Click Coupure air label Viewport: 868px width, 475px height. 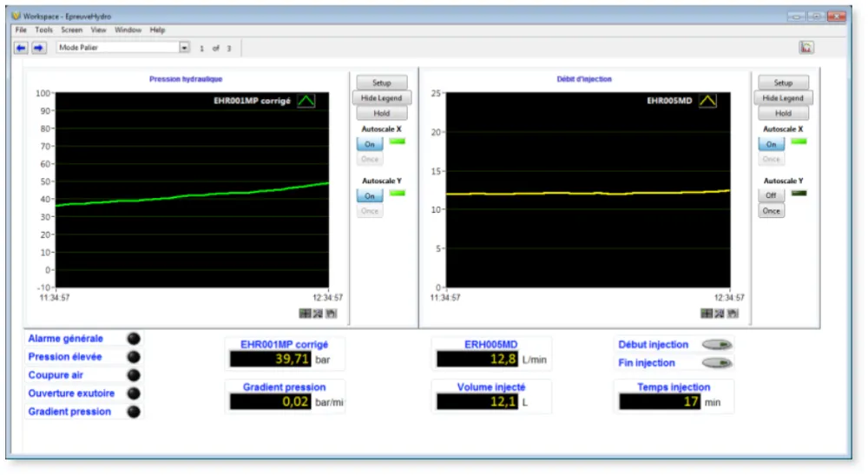pos(56,375)
